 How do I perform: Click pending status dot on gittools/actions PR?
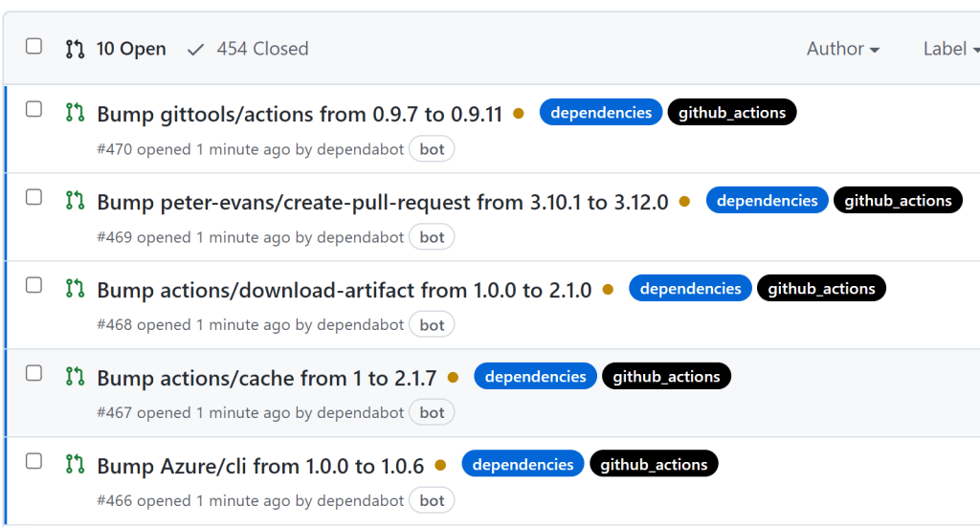tap(519, 114)
